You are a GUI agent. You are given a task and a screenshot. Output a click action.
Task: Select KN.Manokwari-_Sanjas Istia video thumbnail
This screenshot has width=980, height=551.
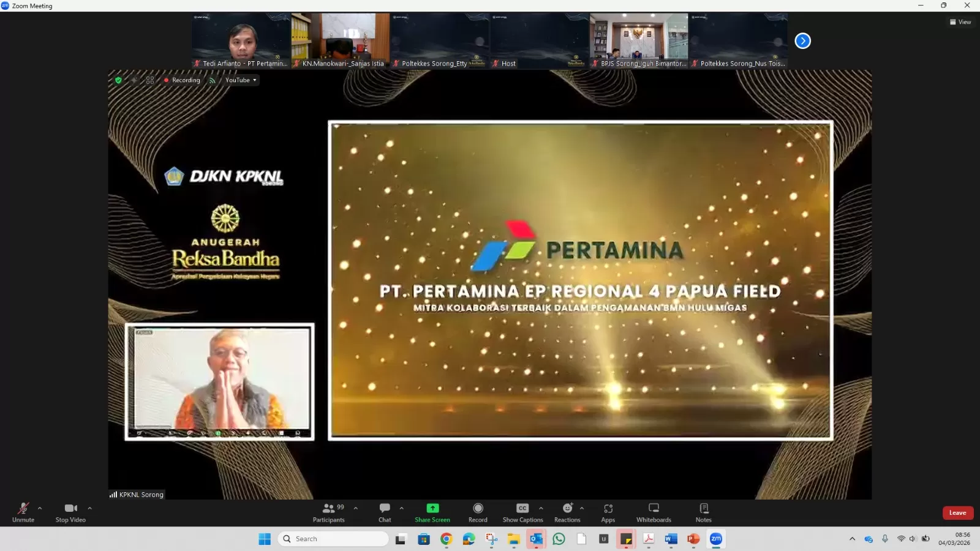point(341,41)
